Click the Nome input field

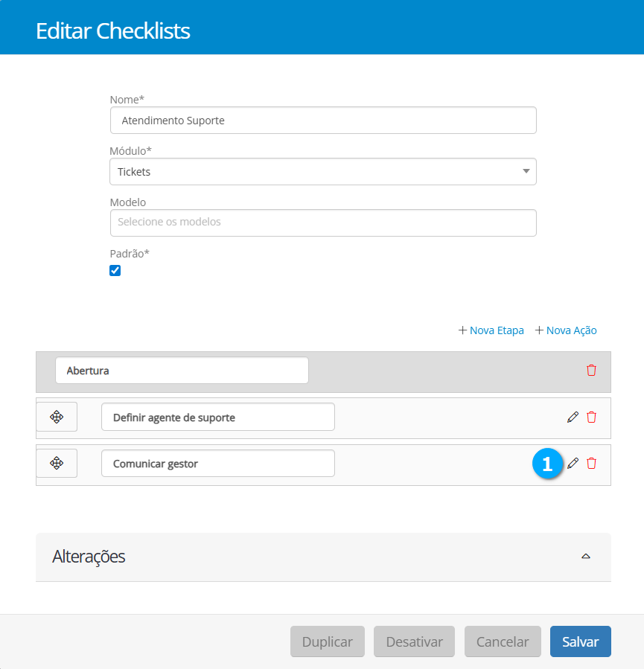tap(322, 121)
